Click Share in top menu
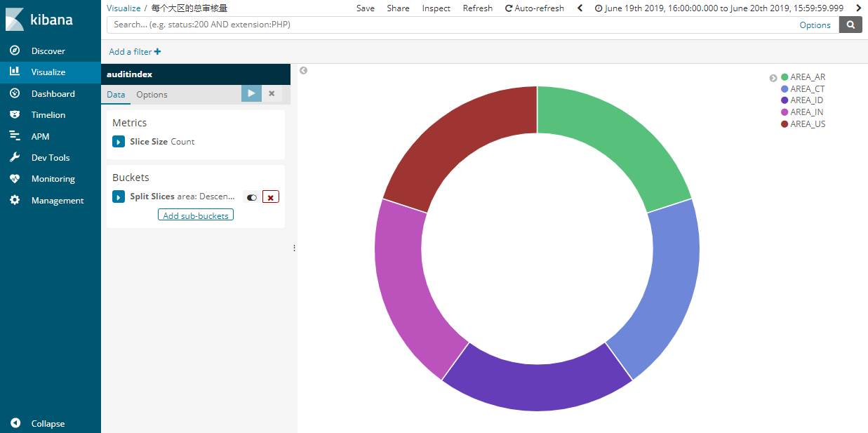The image size is (868, 433). point(398,8)
